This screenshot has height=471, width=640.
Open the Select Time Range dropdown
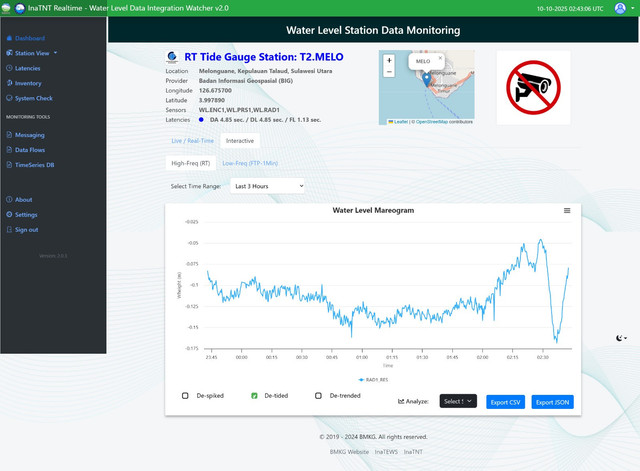click(266, 186)
